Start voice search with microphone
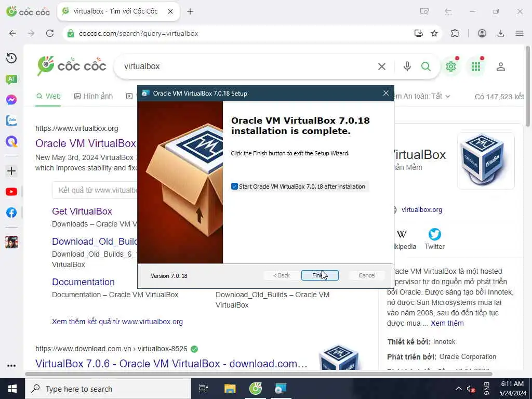The image size is (532, 399). point(407,66)
